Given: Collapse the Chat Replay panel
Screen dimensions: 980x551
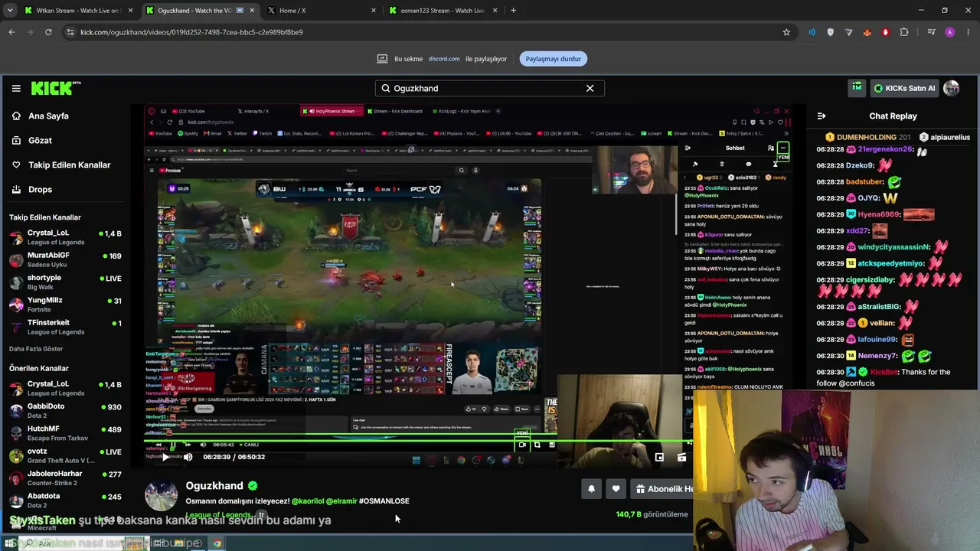Looking at the screenshot, I should tap(822, 116).
